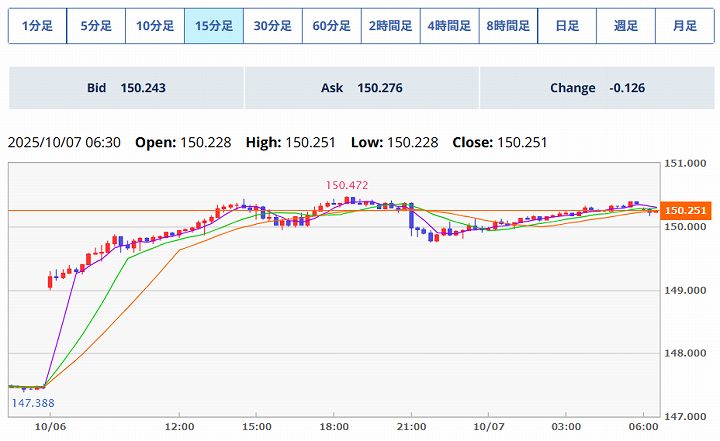The width and height of the screenshot is (720, 441).
Task: Select the monthly 月足 chart tab
Action: click(x=685, y=26)
